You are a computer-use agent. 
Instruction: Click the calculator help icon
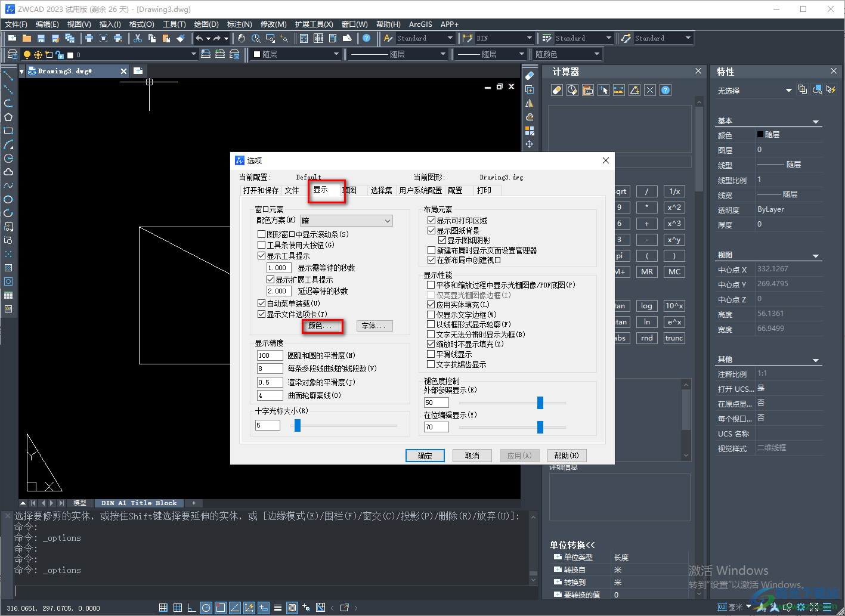[666, 90]
